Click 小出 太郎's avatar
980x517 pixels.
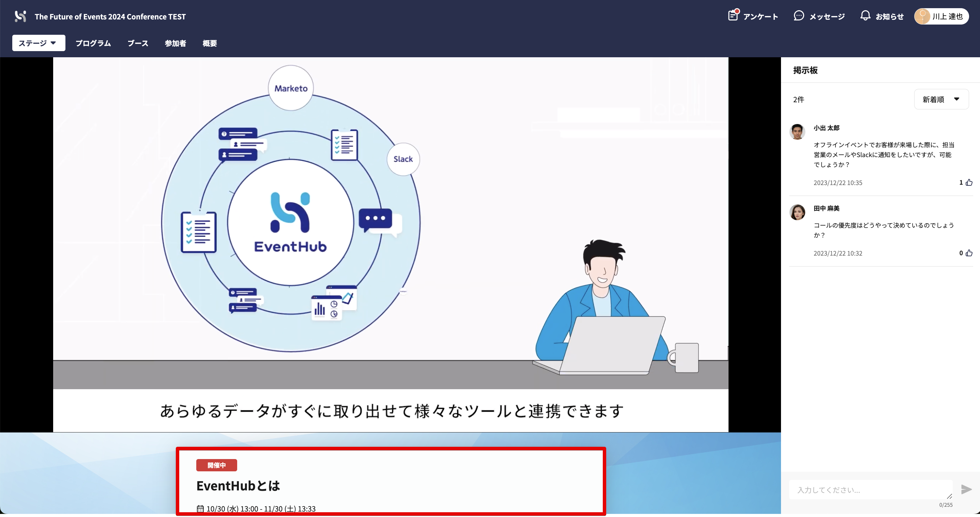797,132
